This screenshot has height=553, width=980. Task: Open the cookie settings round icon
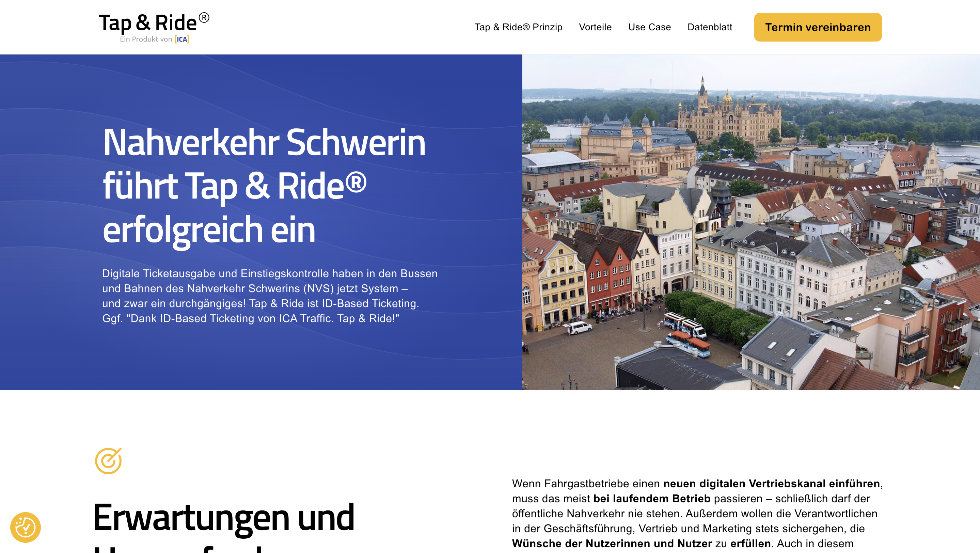click(x=25, y=527)
